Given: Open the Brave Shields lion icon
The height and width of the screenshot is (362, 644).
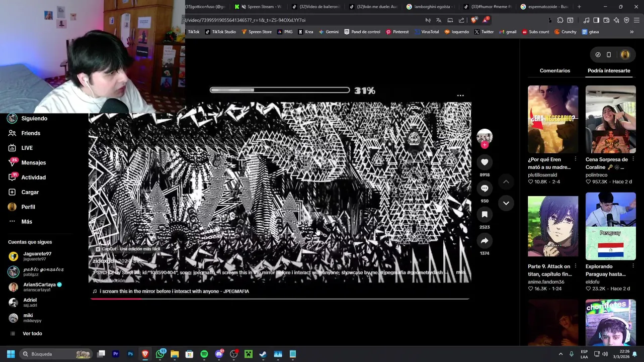Looking at the screenshot, I should pos(474,20).
